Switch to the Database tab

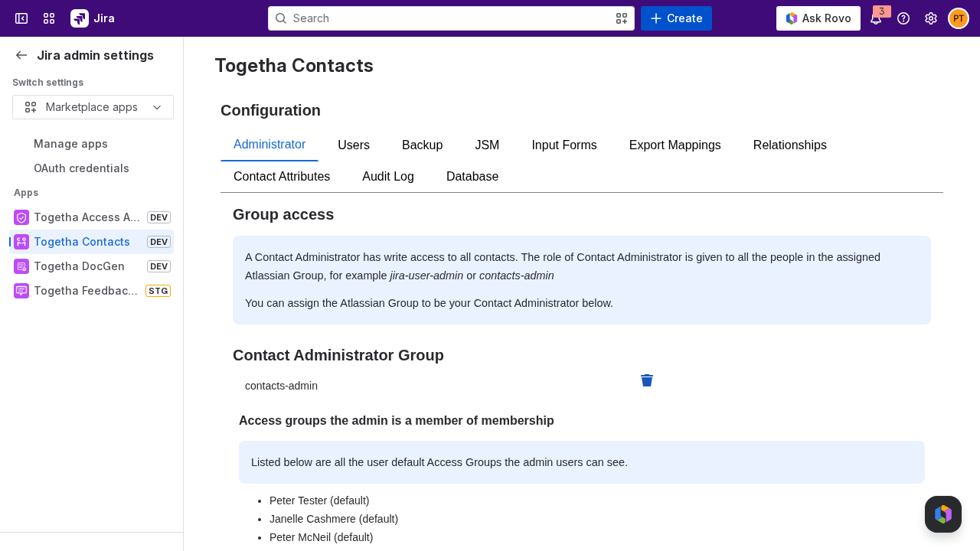click(x=472, y=177)
